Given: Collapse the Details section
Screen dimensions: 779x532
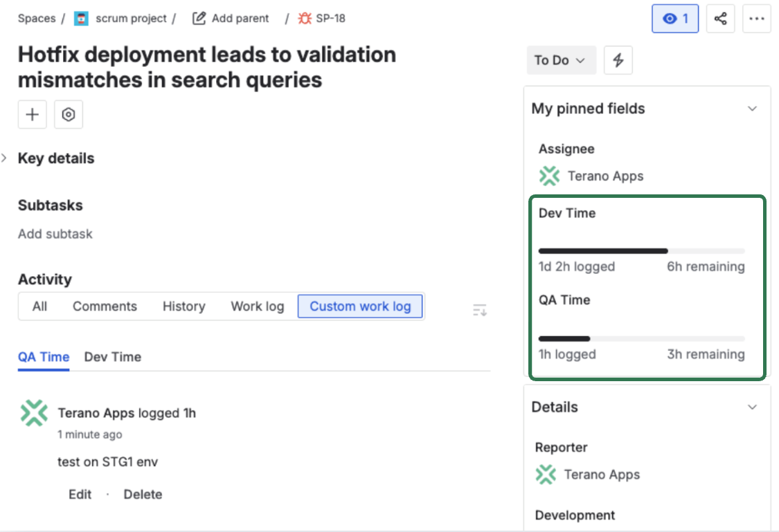Looking at the screenshot, I should click(x=753, y=407).
